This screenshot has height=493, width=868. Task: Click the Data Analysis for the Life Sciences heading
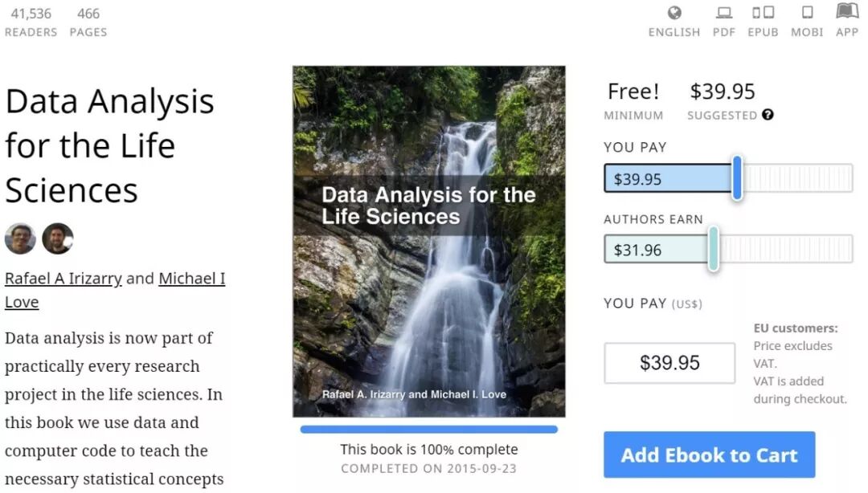(110, 145)
